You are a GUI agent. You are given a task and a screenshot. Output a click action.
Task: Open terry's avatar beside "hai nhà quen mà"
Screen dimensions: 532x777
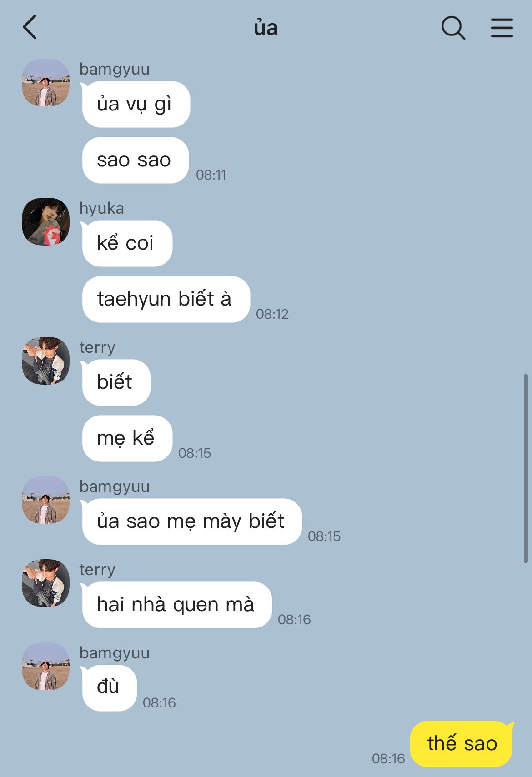pos(45,583)
